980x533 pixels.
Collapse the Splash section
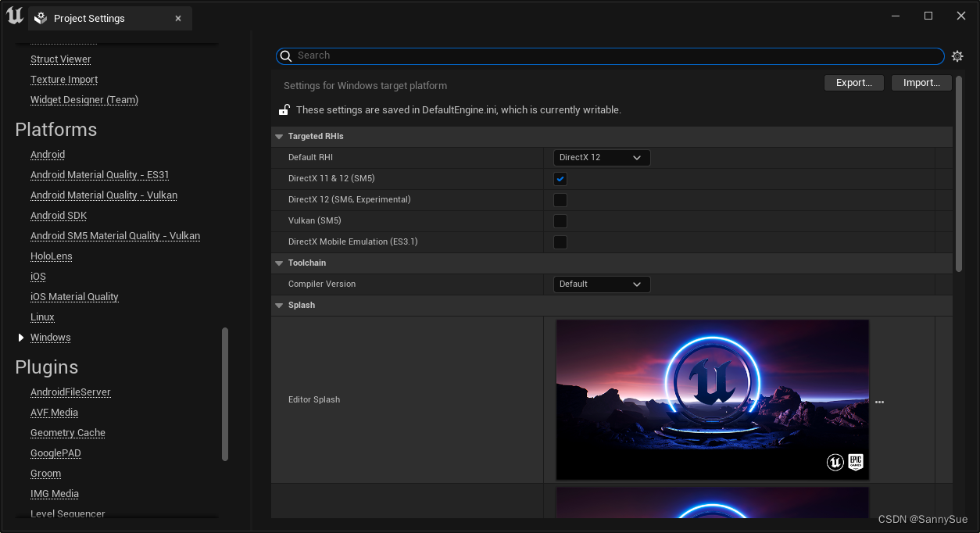coord(279,306)
